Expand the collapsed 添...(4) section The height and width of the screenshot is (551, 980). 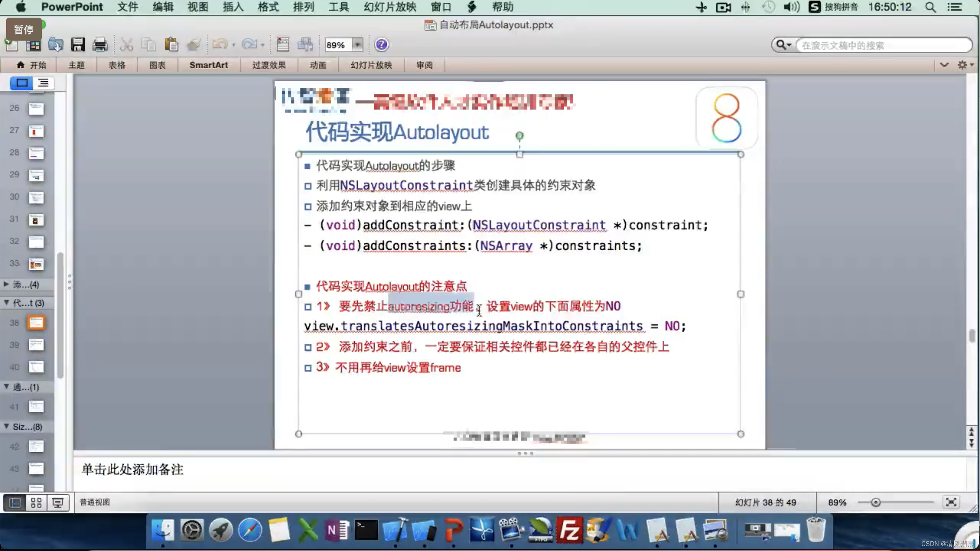click(7, 284)
